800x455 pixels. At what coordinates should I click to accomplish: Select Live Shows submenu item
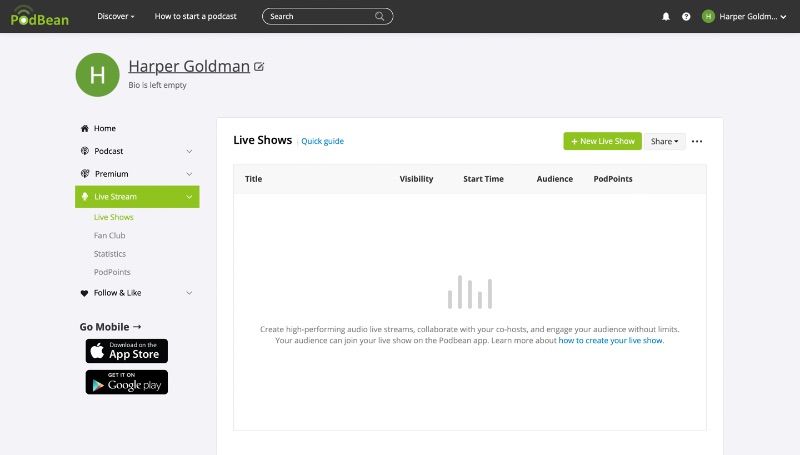[113, 217]
